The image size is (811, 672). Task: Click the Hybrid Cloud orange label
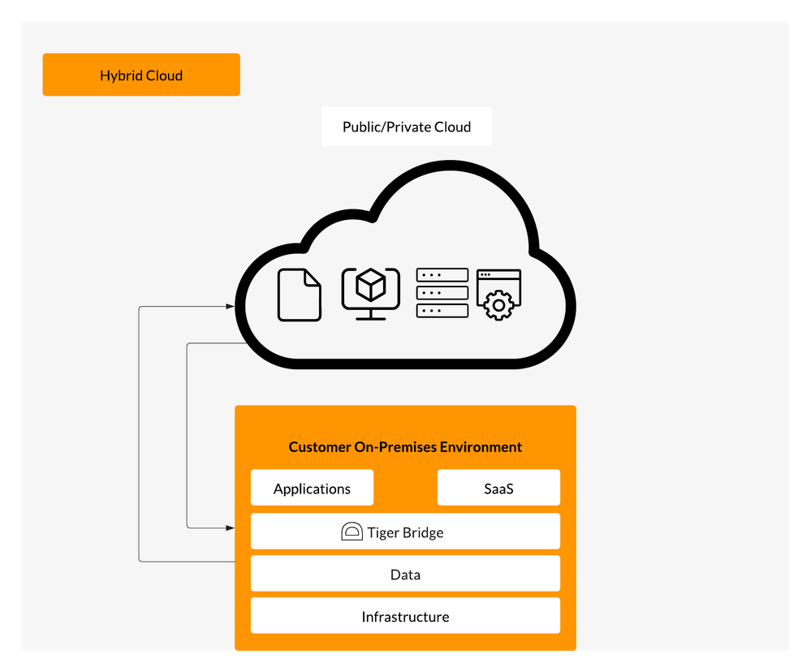pyautogui.click(x=141, y=75)
